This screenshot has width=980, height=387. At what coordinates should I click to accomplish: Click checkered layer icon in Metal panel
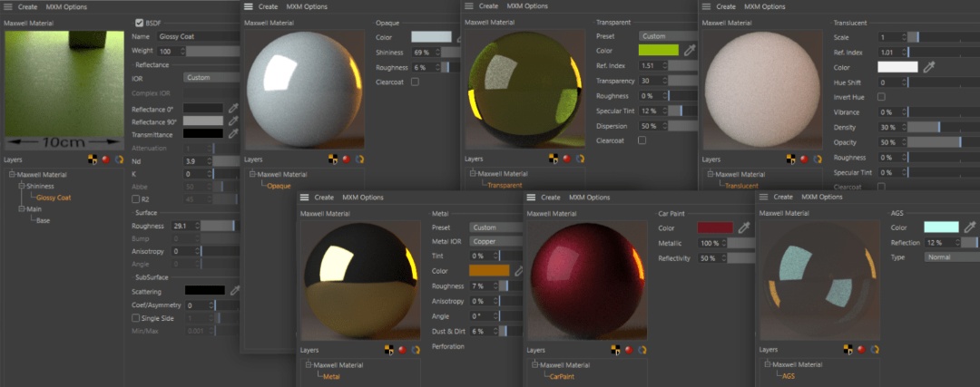pyautogui.click(x=389, y=350)
